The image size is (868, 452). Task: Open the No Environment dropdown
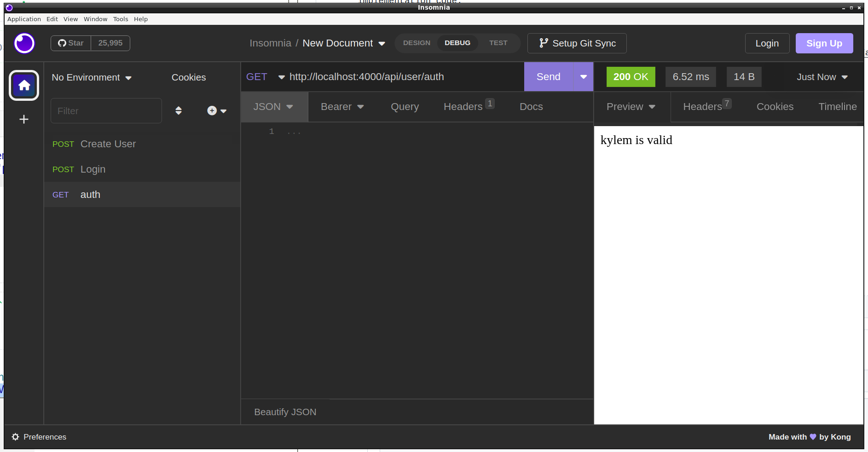point(91,77)
